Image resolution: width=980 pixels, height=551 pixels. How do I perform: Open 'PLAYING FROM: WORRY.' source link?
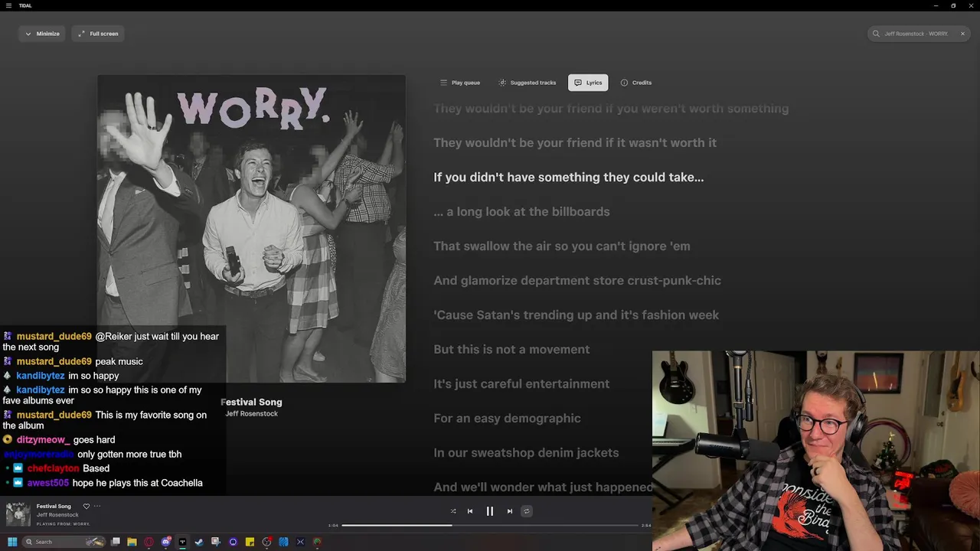[x=64, y=524]
